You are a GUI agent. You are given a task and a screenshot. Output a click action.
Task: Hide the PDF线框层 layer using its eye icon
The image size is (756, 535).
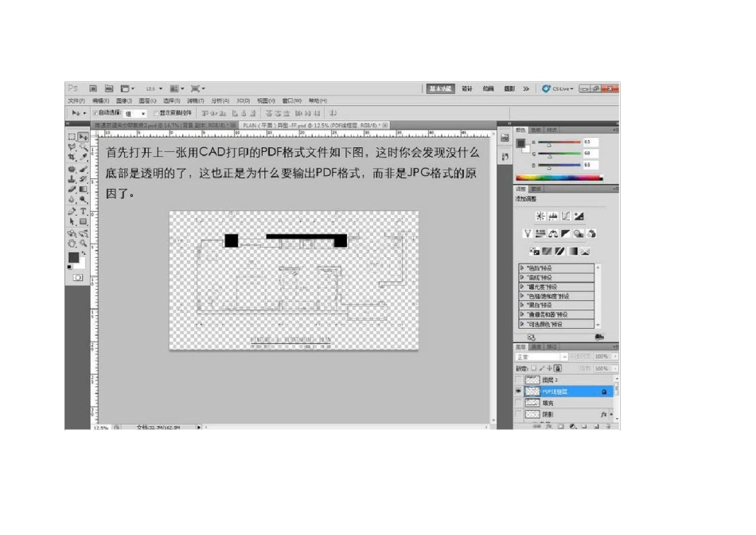[518, 391]
